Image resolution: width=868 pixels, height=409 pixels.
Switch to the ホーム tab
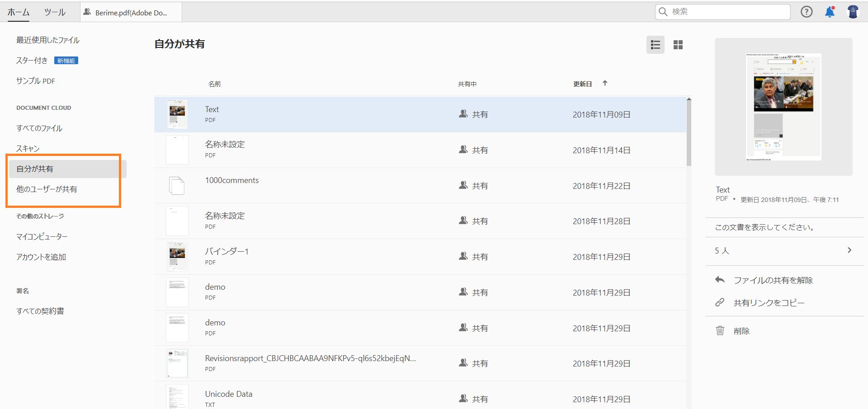[x=19, y=12]
